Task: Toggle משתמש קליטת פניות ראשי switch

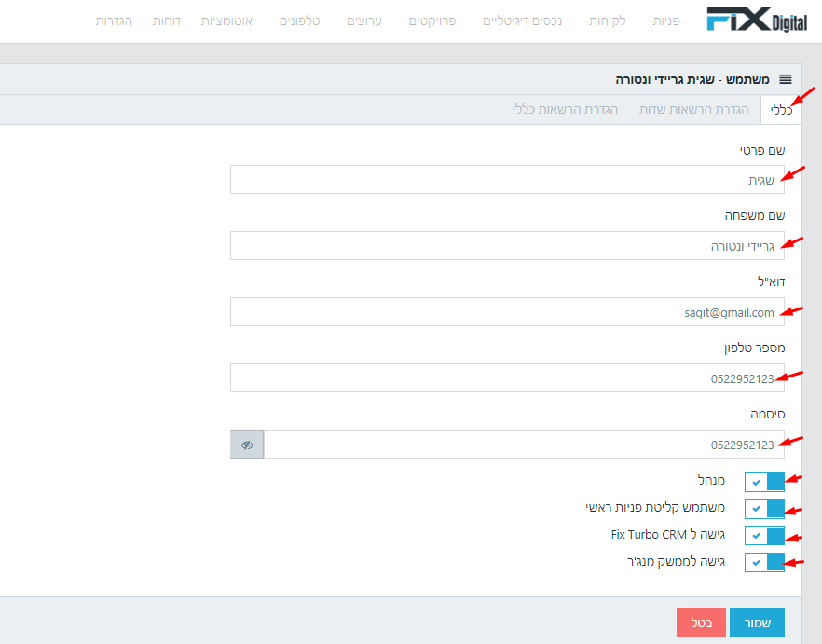Action: coord(764,508)
